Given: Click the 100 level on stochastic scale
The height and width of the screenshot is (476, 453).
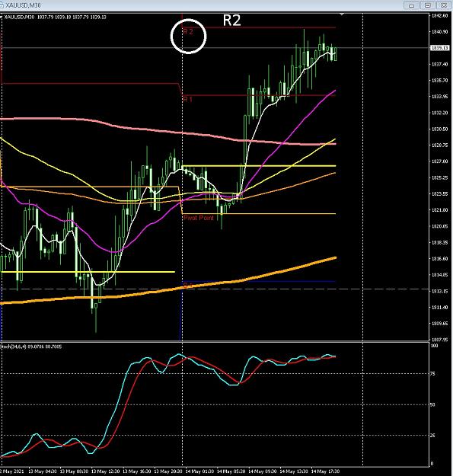Looking at the screenshot, I should [434, 346].
